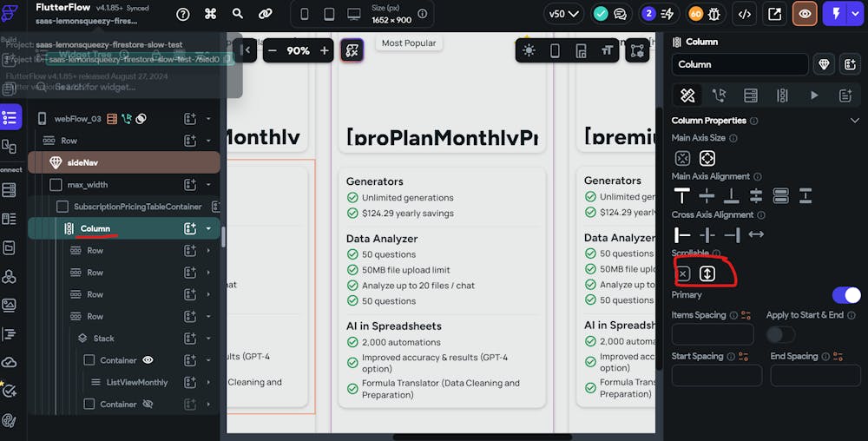Open the v50 version dropdown
Viewport: 868px width, 441px height.
point(563,14)
